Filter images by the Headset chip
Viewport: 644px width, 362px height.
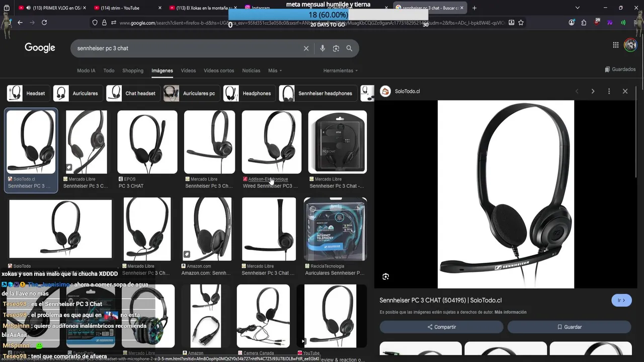coord(28,94)
